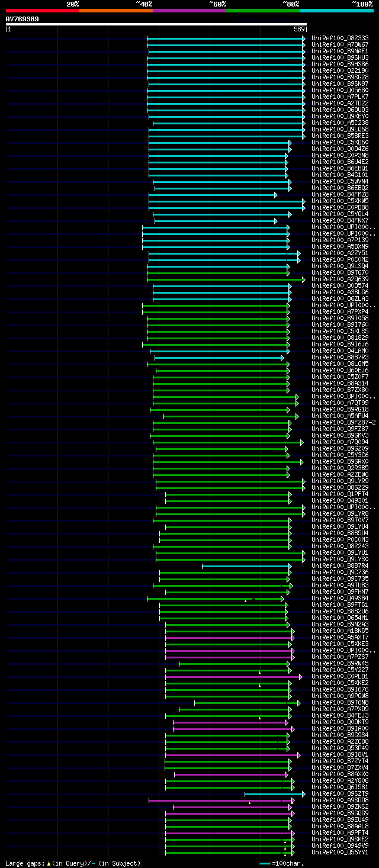Open hit UniRef100_O82333
This screenshot has height=868, width=379.
(340, 38)
